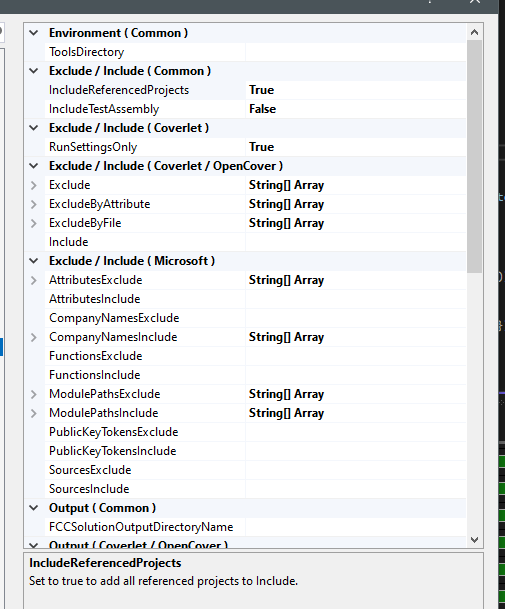Viewport: 505px width, 609px height.
Task: Expand the Exclude string array property
Action: (34, 185)
